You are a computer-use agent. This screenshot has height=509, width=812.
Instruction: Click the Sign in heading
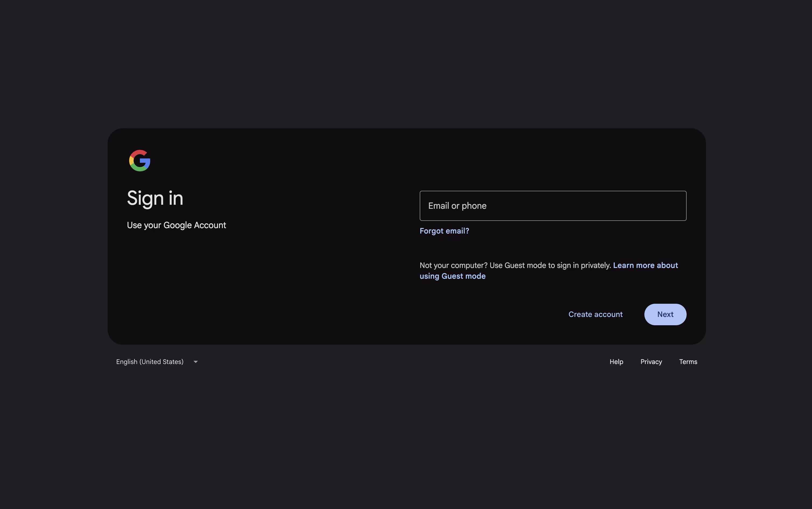pos(155,198)
